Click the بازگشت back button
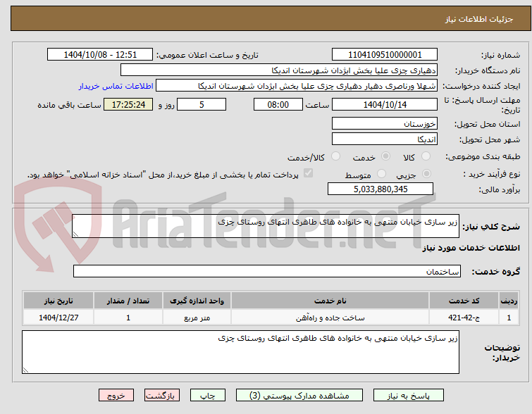The image size is (532, 414). 162,396
